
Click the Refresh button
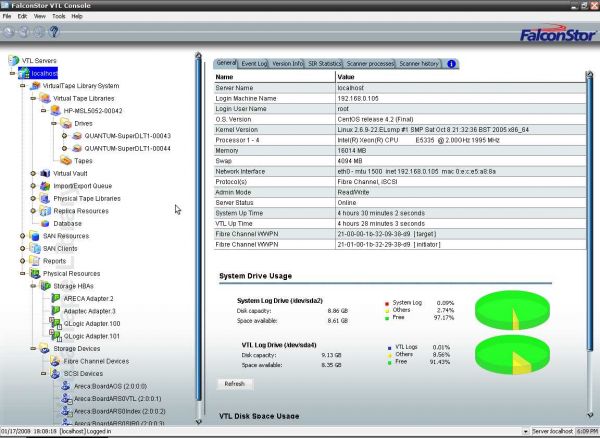(x=235, y=384)
